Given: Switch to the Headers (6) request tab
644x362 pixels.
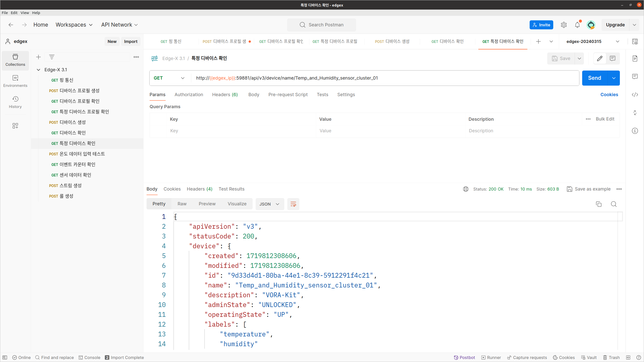Looking at the screenshot, I should pyautogui.click(x=225, y=95).
